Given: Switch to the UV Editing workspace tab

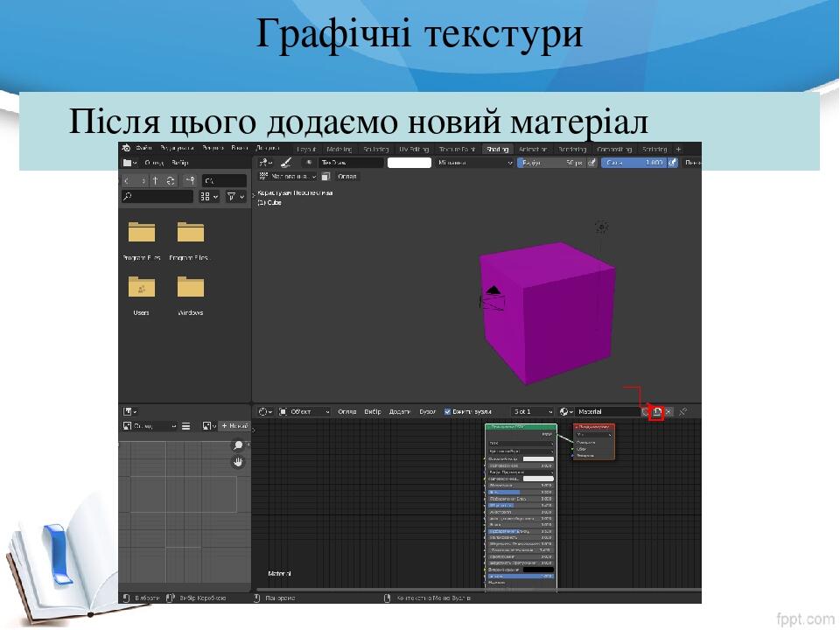Looking at the screenshot, I should [413, 150].
